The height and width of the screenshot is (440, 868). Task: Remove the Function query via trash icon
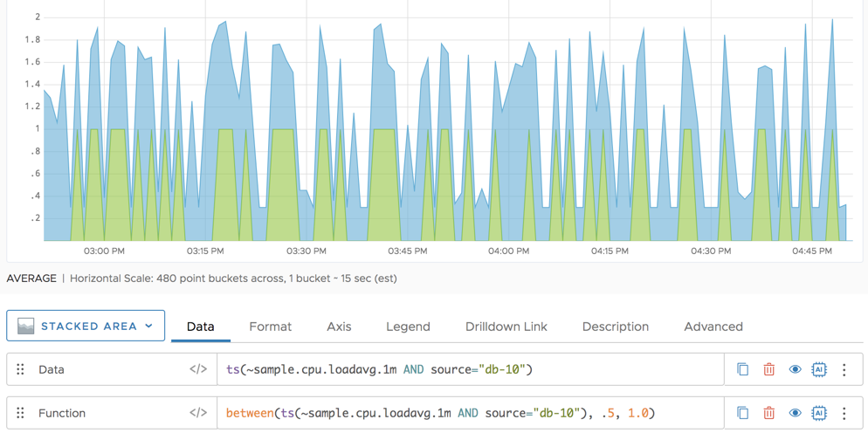pos(768,413)
